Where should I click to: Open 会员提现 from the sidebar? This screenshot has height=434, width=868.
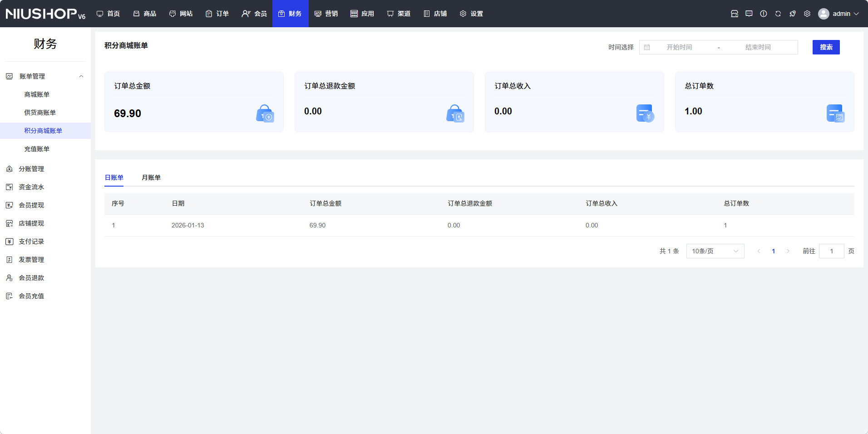pyautogui.click(x=31, y=205)
